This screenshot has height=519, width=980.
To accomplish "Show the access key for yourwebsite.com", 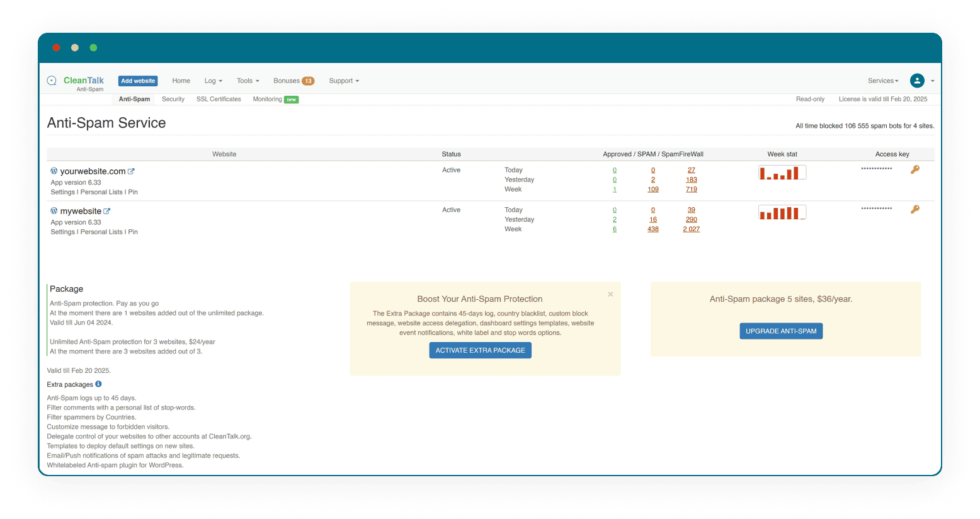I will click(915, 169).
